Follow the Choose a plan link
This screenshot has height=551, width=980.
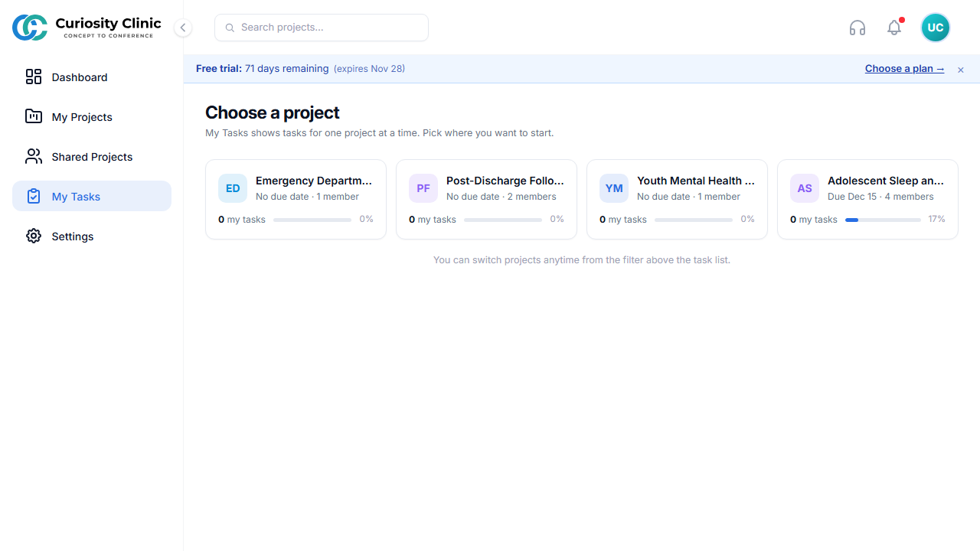(905, 69)
